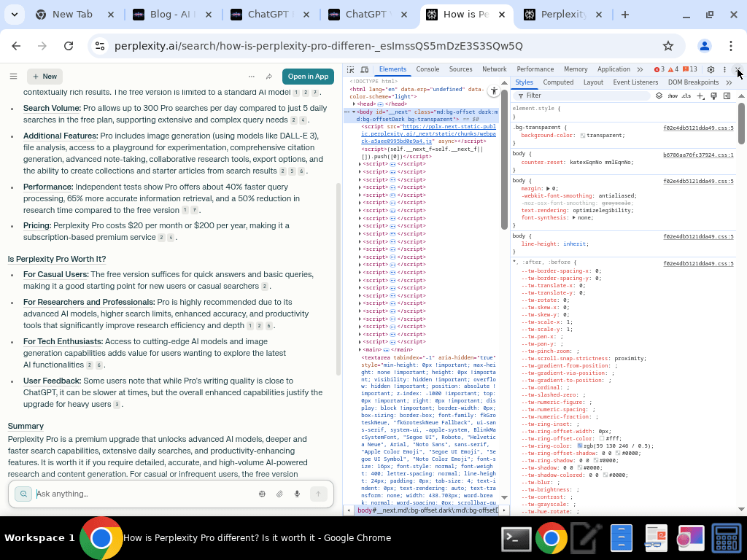Switch to the Blog - AI browser tab

tap(171, 15)
